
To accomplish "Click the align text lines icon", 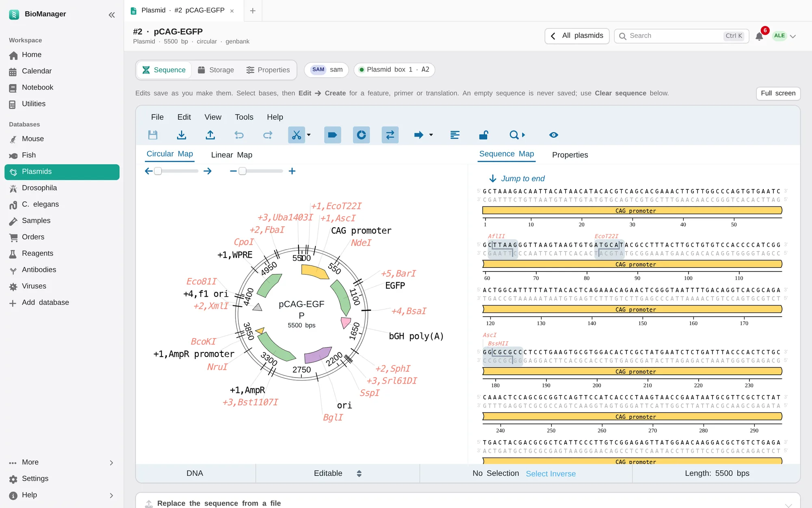I will tap(455, 135).
